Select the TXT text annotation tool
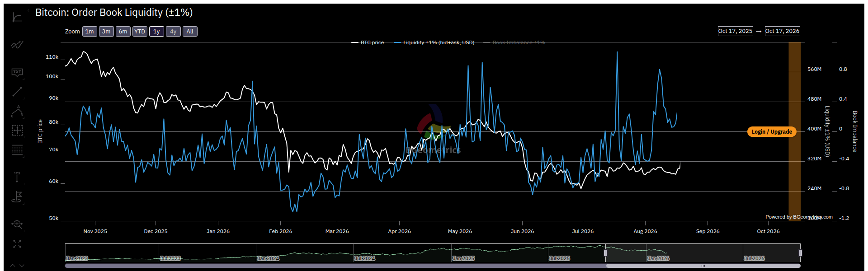This screenshot has height=271, width=868. pos(17,72)
